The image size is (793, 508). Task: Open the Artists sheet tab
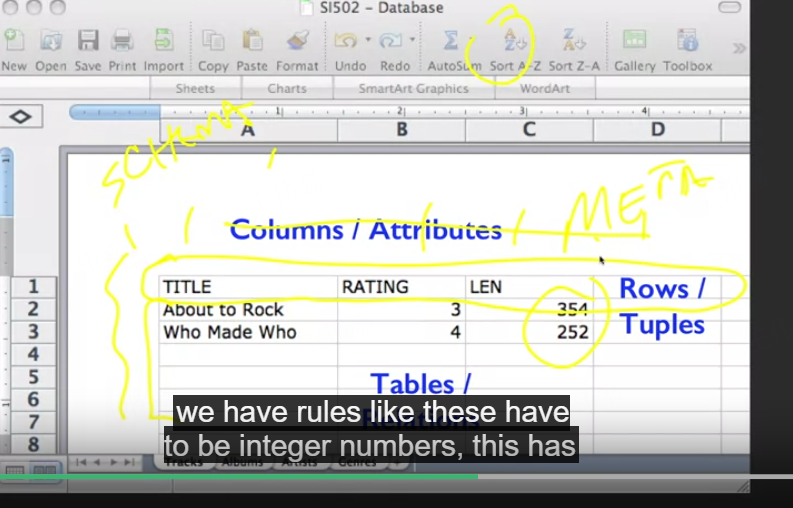click(x=299, y=462)
